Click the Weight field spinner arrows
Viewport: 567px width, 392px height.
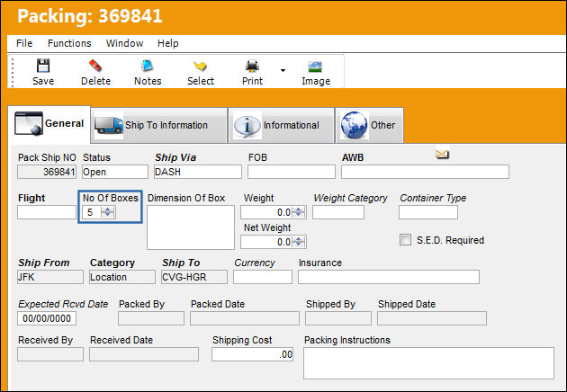299,212
